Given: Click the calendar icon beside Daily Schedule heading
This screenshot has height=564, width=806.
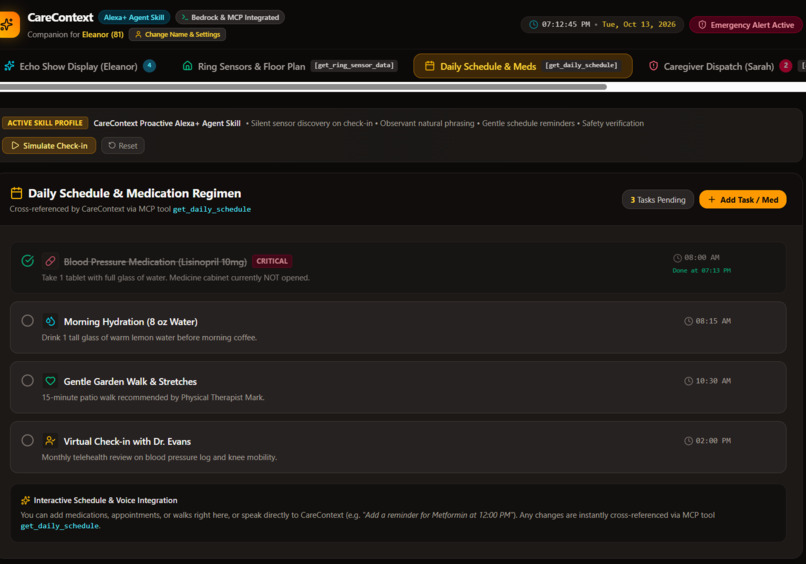Looking at the screenshot, I should (x=16, y=193).
